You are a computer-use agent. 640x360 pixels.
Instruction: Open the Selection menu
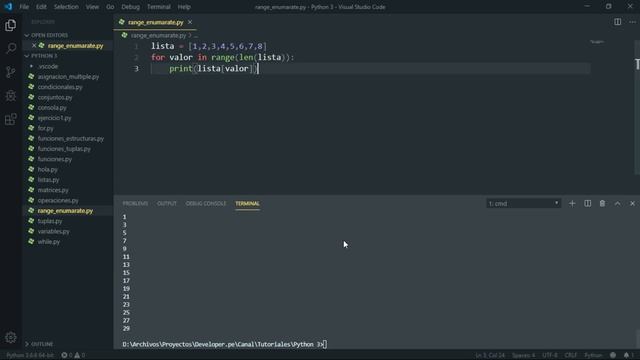(x=66, y=7)
